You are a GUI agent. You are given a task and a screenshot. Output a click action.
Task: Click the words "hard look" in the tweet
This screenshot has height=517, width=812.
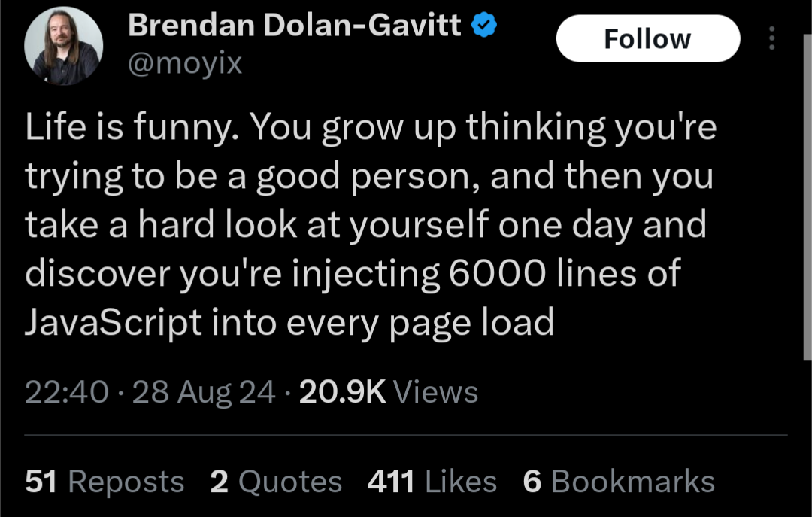(x=217, y=225)
